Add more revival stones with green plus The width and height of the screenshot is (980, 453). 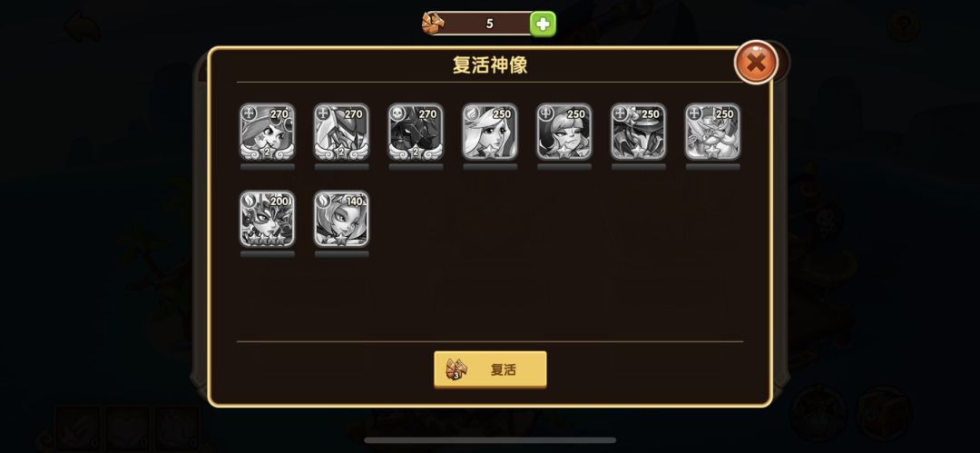[x=543, y=24]
